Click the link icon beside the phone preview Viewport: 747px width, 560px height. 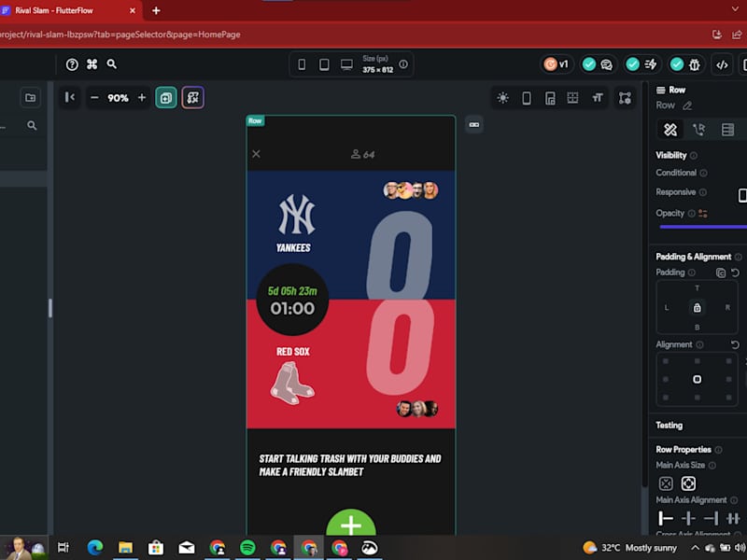point(474,125)
